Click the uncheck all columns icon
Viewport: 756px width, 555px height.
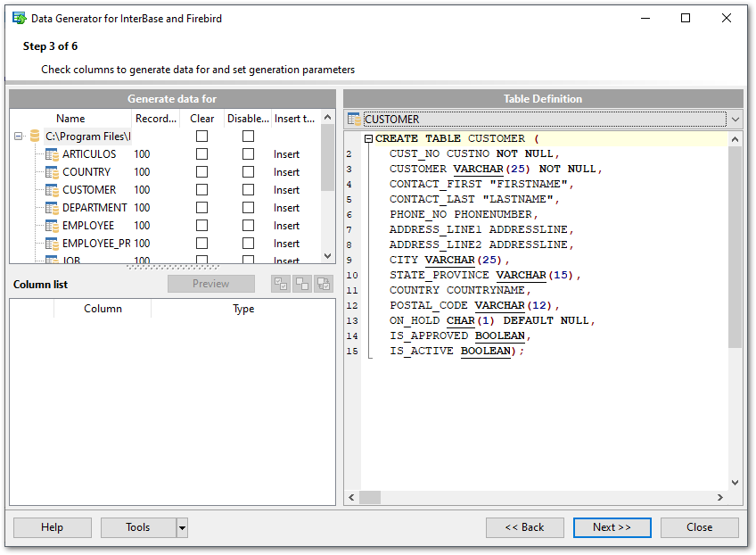[302, 284]
